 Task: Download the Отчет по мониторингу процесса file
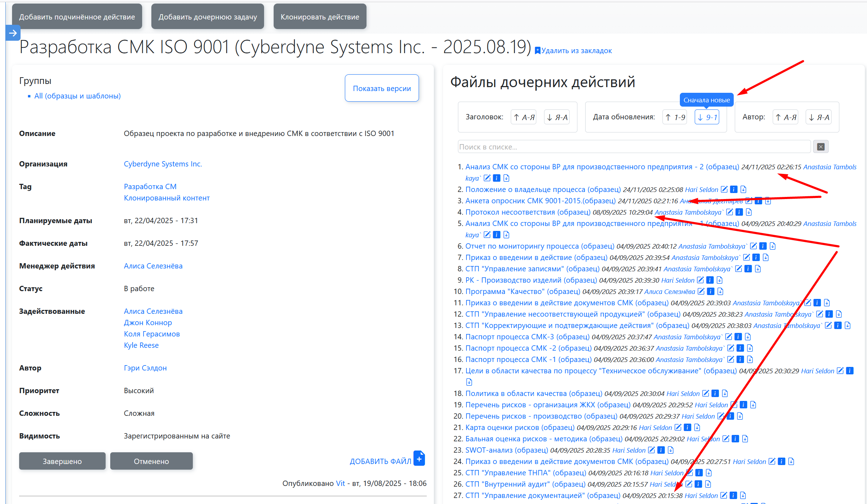(x=773, y=246)
